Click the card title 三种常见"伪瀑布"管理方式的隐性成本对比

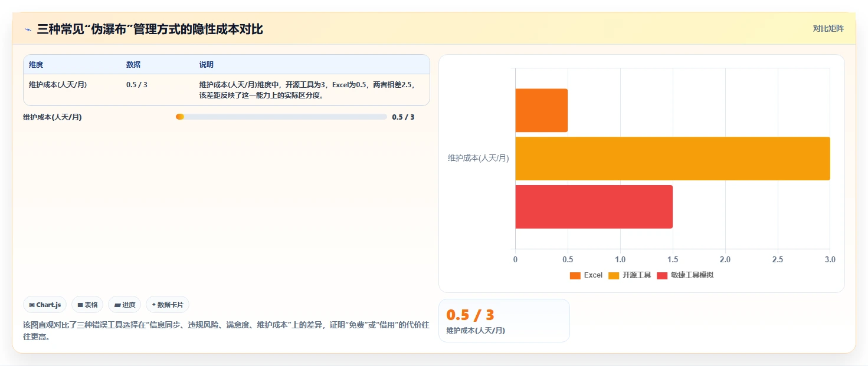click(150, 29)
